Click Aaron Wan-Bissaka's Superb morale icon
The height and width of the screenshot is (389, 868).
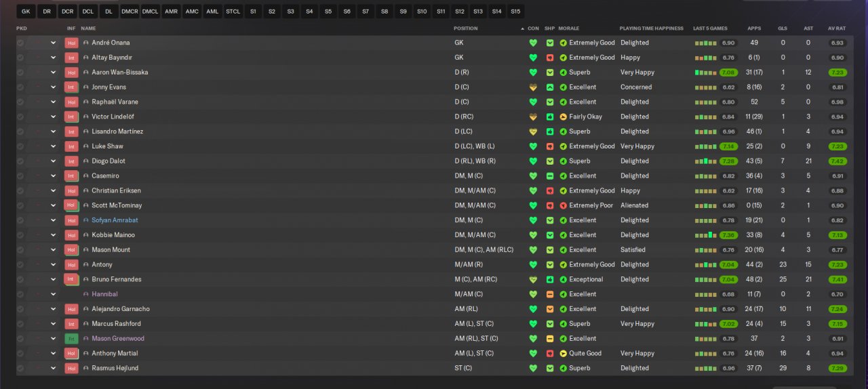pyautogui.click(x=563, y=73)
